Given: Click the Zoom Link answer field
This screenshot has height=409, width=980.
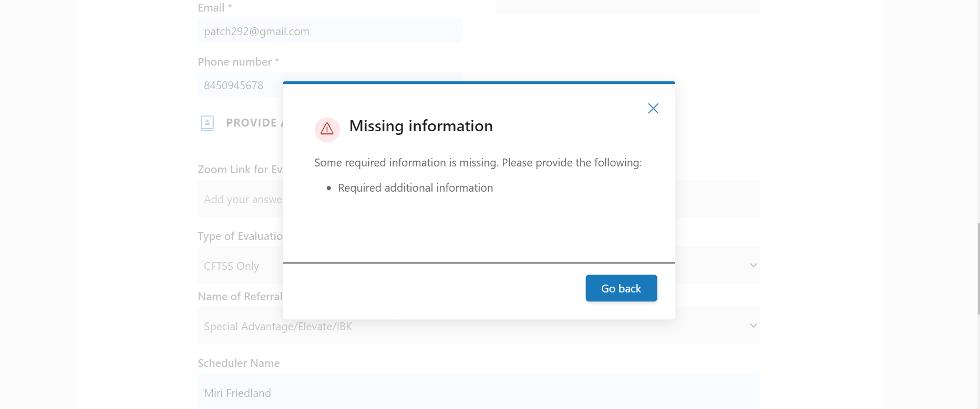Looking at the screenshot, I should coord(240,199).
